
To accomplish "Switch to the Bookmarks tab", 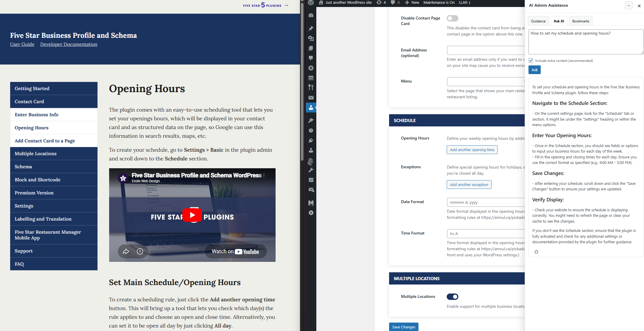I will pos(581,21).
